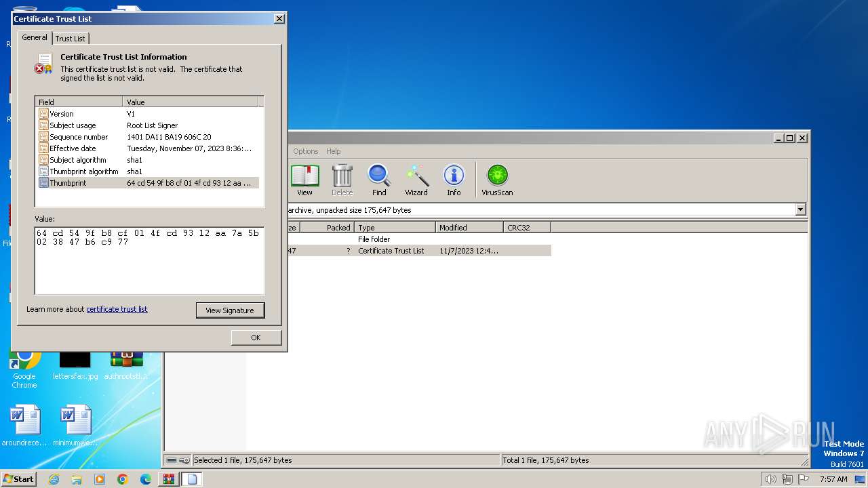Launch Chrome from the taskbar
Viewport: 868px width, 488px height.
pyautogui.click(x=123, y=479)
